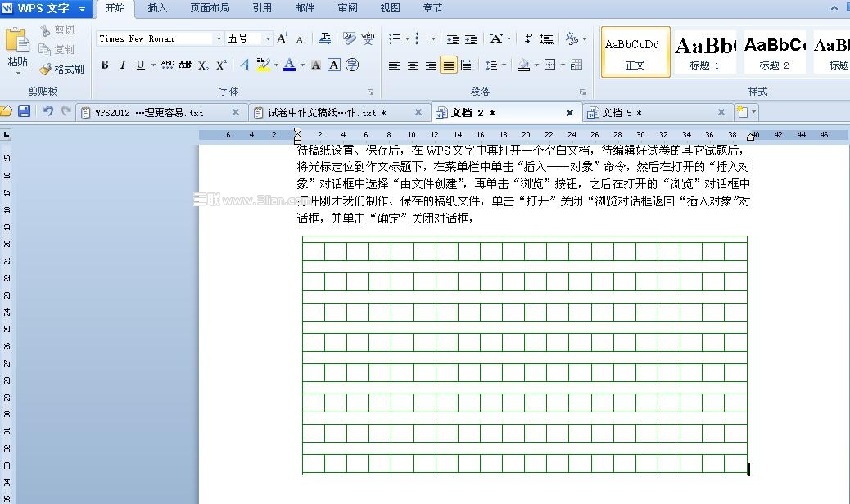Click the shrink font size A- icon
Viewport: 850px width, 504px height.
click(301, 38)
